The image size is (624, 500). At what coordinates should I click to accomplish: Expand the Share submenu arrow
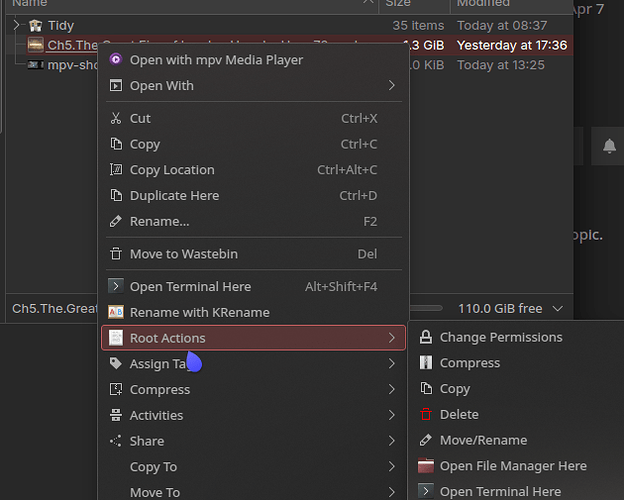(x=392, y=441)
